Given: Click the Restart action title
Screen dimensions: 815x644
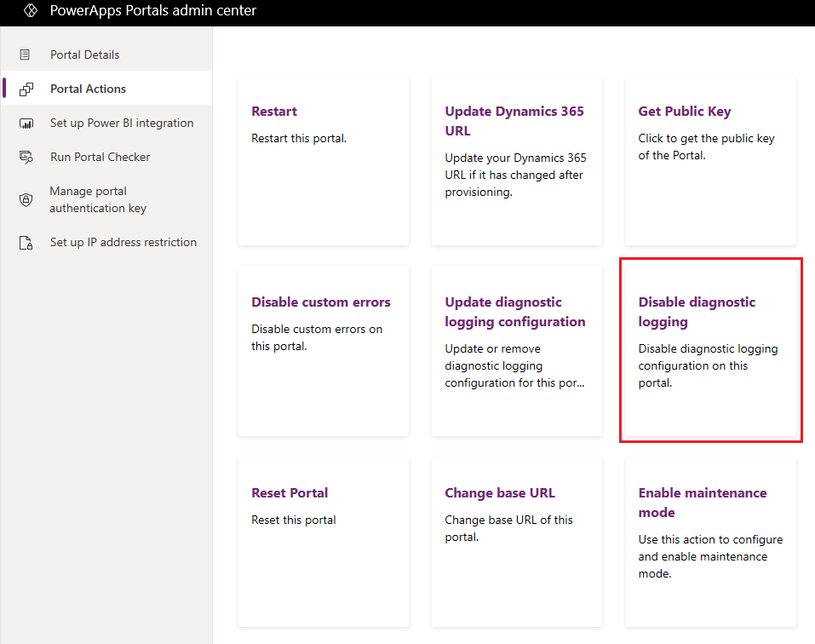Looking at the screenshot, I should [x=274, y=112].
